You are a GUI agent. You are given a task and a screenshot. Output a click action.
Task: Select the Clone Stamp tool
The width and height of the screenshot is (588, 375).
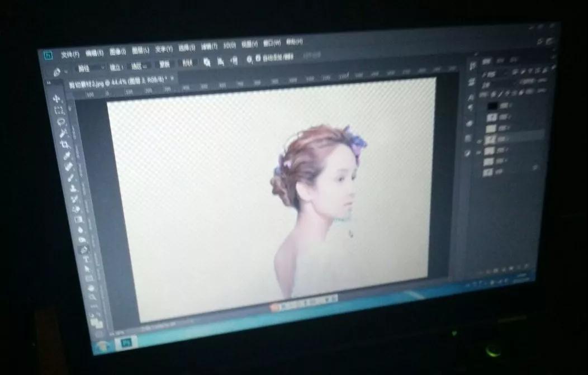click(x=73, y=188)
